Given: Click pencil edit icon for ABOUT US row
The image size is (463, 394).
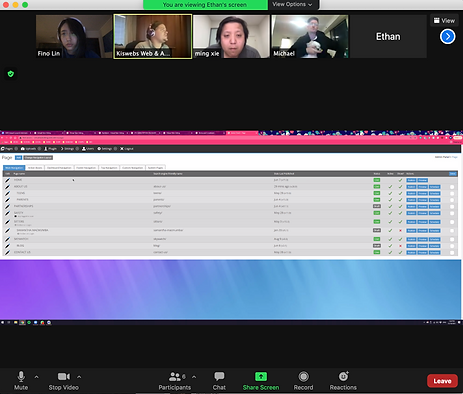Looking at the screenshot, I should (7, 187).
